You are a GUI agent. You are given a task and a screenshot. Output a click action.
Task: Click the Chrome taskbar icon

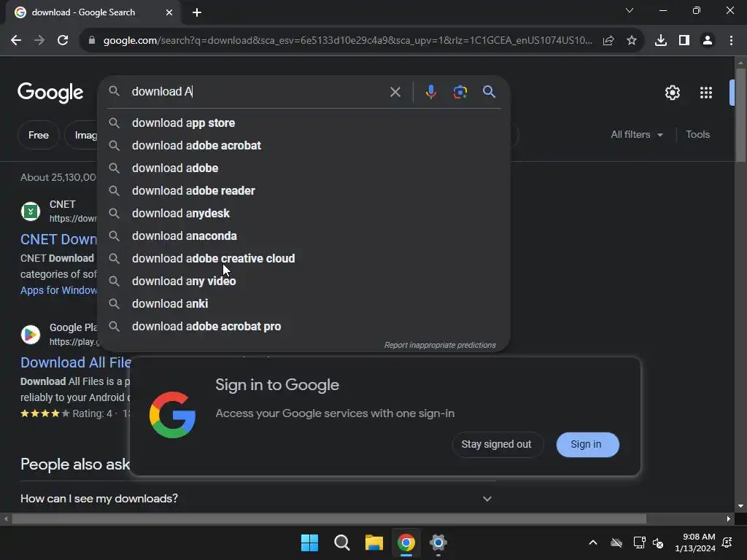[406, 542]
